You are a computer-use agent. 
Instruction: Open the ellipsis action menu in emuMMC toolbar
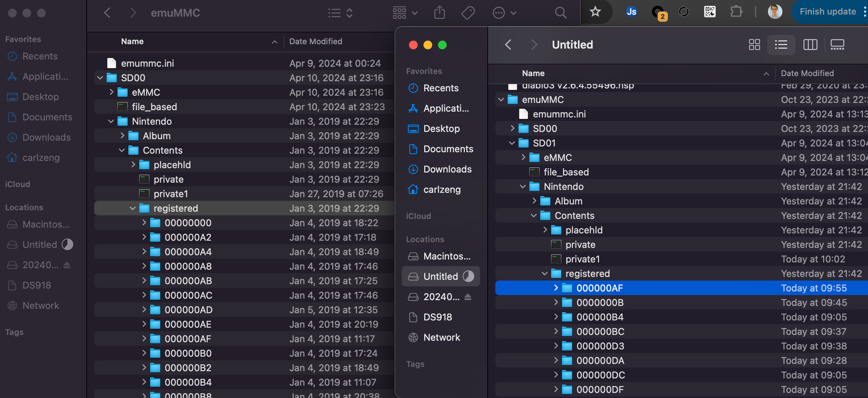point(504,13)
